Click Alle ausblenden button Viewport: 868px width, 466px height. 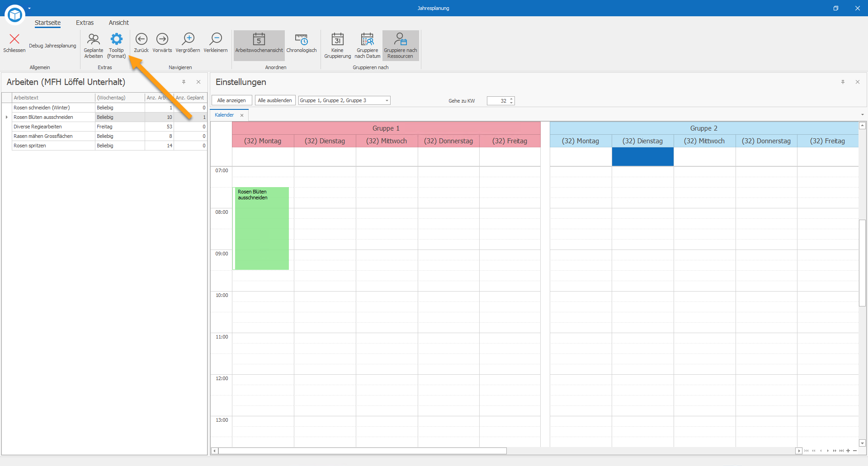pyautogui.click(x=275, y=100)
